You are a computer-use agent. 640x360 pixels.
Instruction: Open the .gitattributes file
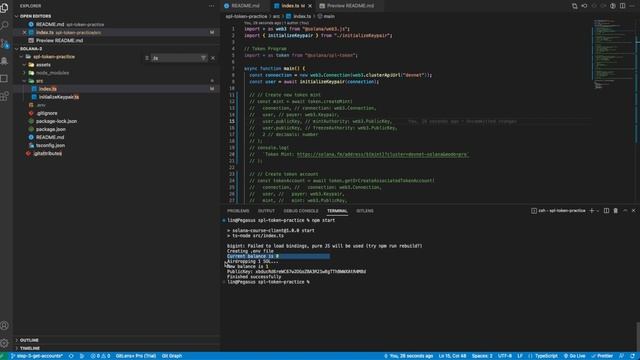48,153
